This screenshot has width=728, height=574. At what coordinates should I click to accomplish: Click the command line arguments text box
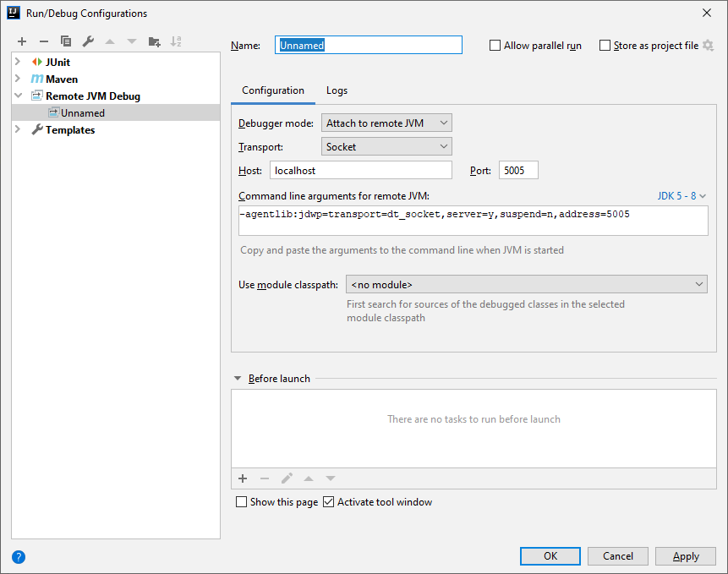pyautogui.click(x=473, y=221)
